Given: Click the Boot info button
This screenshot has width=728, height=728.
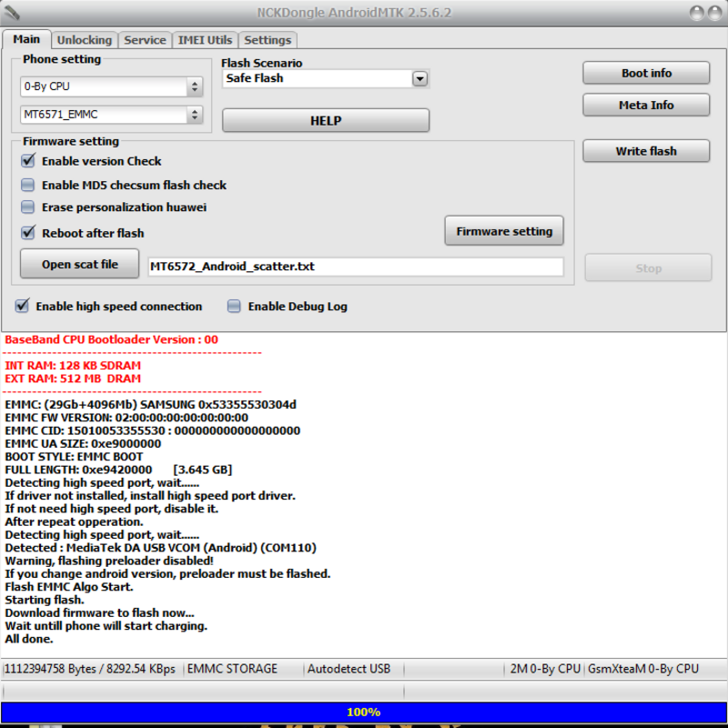Looking at the screenshot, I should [646, 73].
